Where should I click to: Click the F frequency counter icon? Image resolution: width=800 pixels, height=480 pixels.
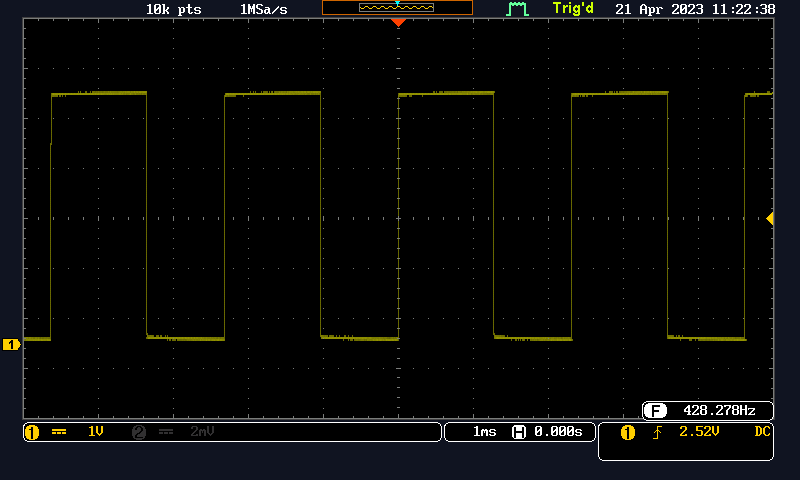[655, 410]
